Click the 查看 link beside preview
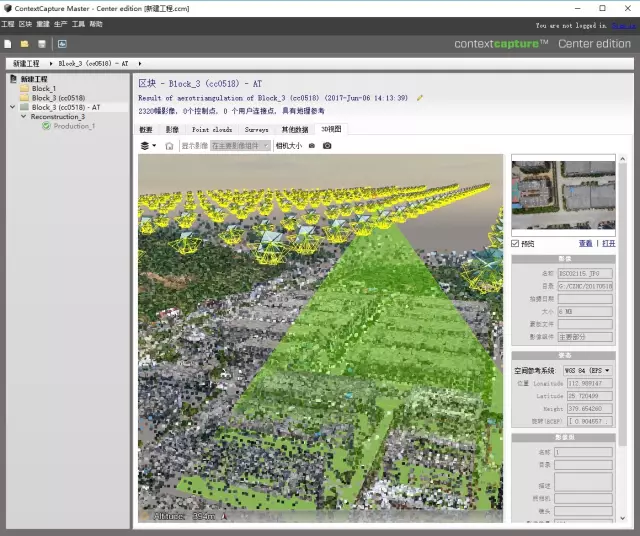 tap(585, 243)
